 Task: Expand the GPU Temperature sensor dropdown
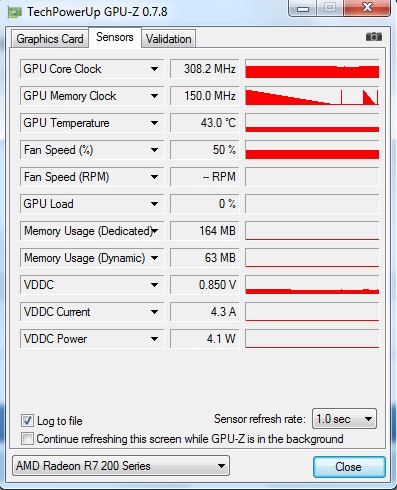pyautogui.click(x=154, y=123)
